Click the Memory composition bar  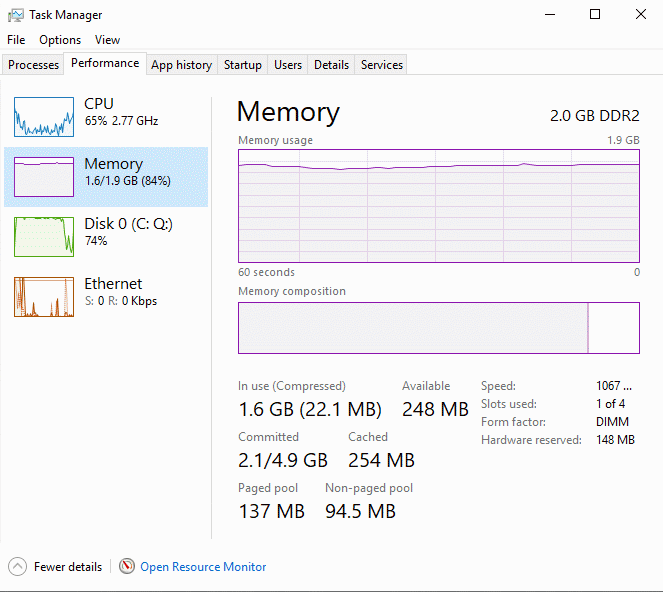pos(438,328)
